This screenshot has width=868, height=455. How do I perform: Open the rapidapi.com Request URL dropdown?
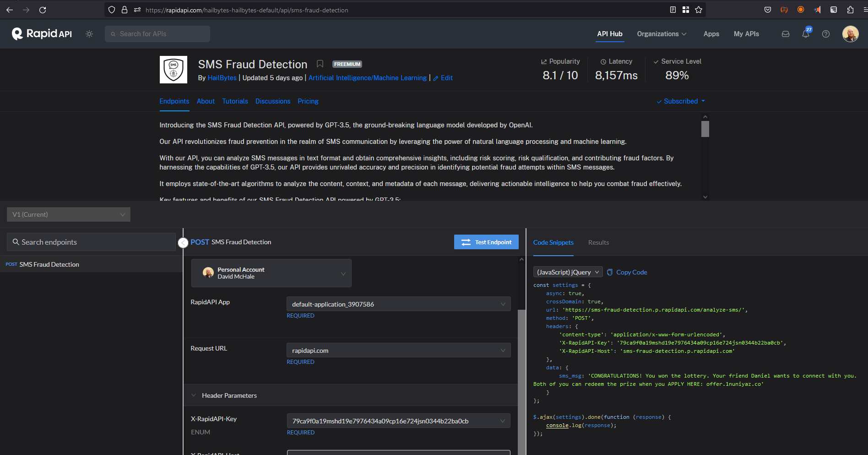399,351
